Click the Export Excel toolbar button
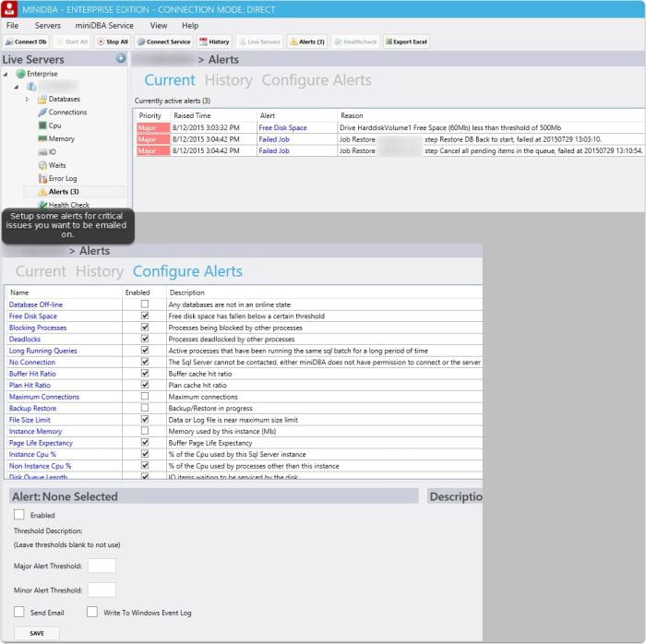646x644 pixels. point(406,42)
